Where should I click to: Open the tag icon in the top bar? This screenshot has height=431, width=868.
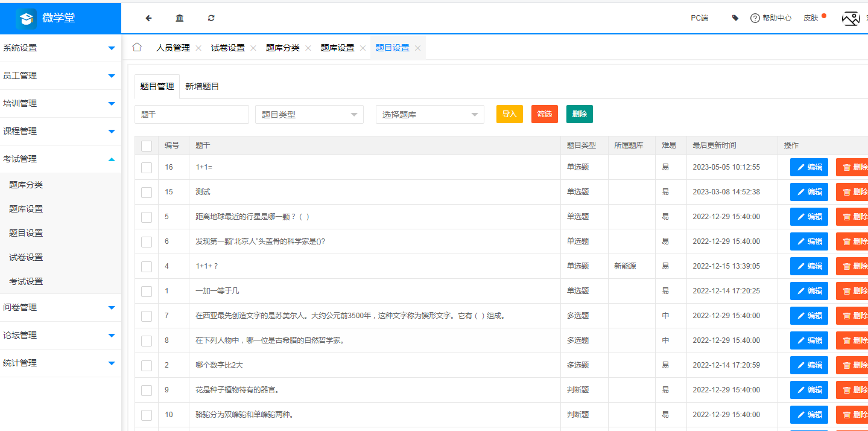point(735,18)
